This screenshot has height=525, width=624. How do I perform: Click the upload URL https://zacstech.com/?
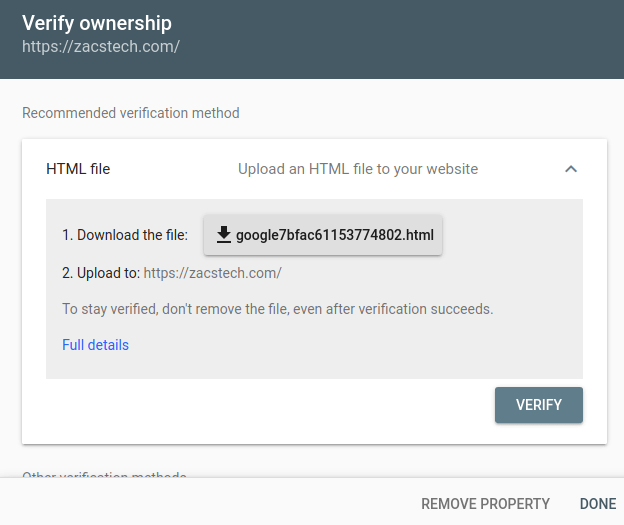pyautogui.click(x=213, y=273)
